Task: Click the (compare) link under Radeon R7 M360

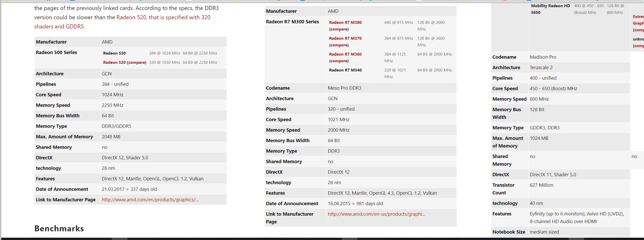Action: (x=339, y=61)
